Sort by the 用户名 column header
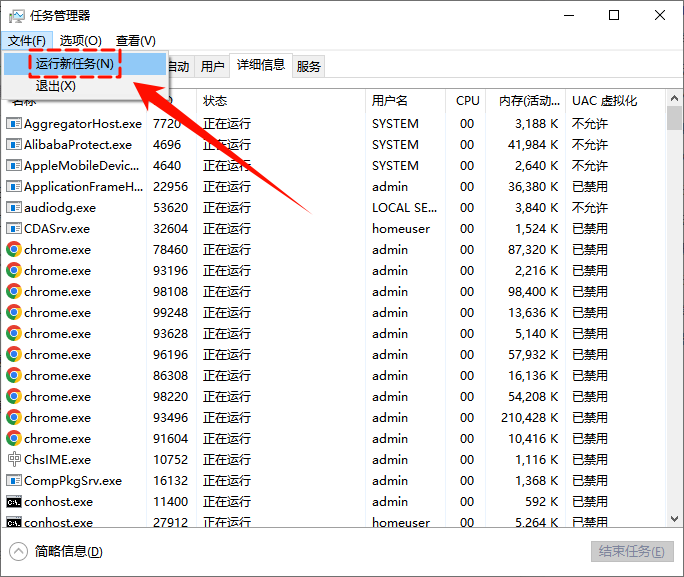Image resolution: width=684 pixels, height=577 pixels. [x=405, y=101]
